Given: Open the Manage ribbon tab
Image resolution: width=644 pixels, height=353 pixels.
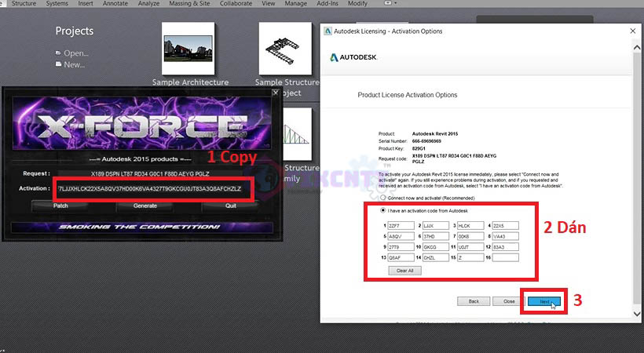Looking at the screenshot, I should pos(296,3).
